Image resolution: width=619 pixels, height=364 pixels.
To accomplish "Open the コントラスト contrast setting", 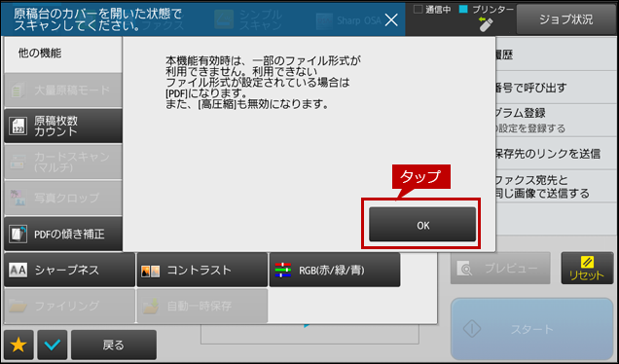I will 202,270.
